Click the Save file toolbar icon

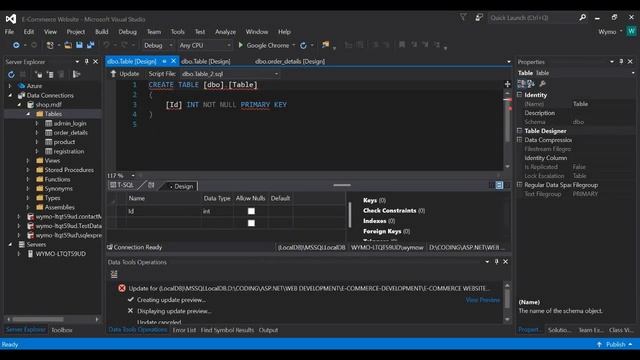point(79,45)
